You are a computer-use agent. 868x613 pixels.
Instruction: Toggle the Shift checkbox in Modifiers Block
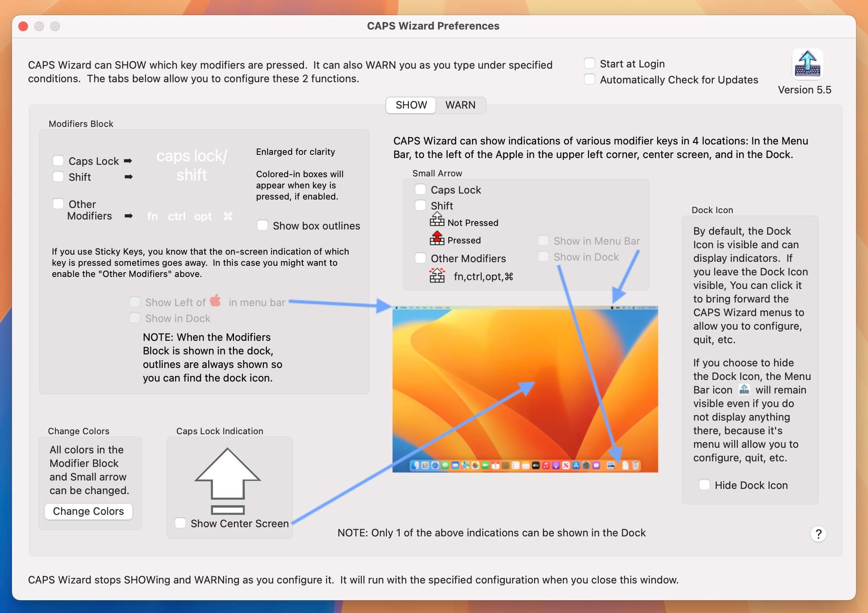point(58,176)
